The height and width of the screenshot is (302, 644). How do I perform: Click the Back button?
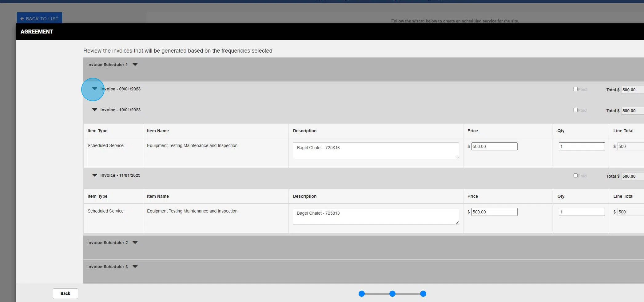65,293
